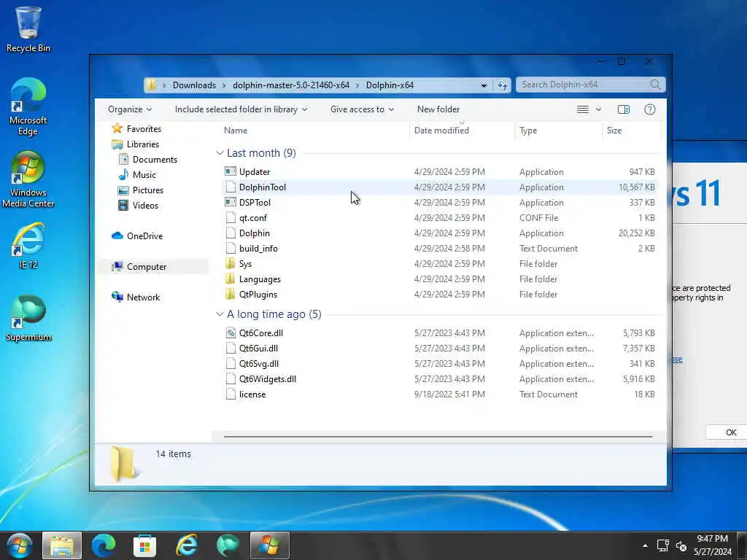747x560 pixels.
Task: Select the qt.conf file
Action: pyautogui.click(x=440, y=217)
